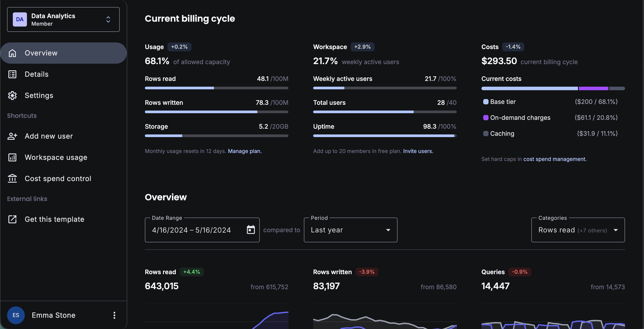
Task: Click the Add new user icon
Action: (12, 136)
